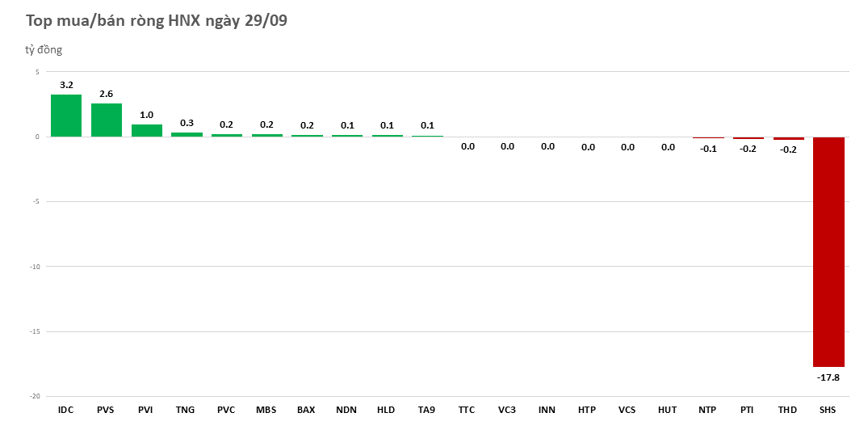Screen dimensions: 868x434
Task: Click the green IDC bar
Action: 66,116
